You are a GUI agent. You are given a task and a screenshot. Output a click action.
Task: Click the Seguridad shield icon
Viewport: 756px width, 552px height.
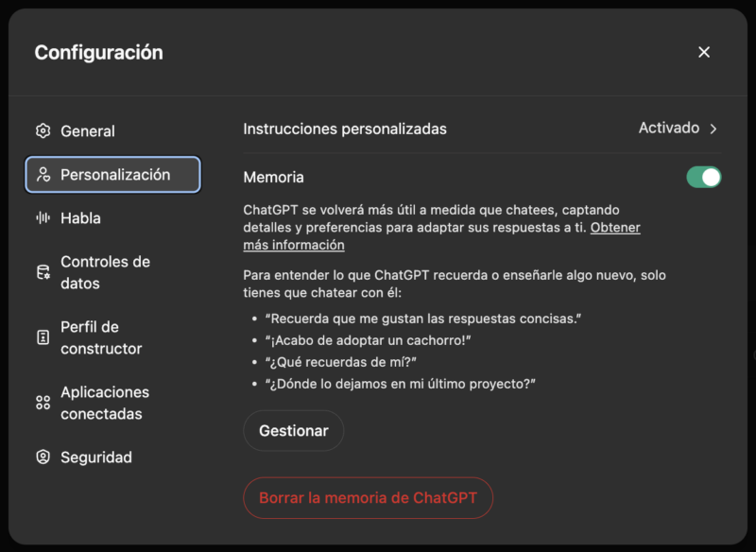pos(43,457)
